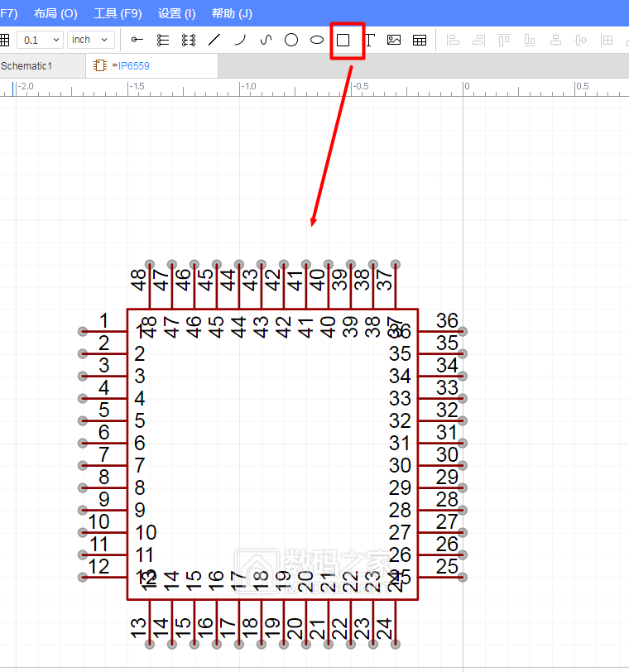Click the end point of left pin 1

click(83, 331)
